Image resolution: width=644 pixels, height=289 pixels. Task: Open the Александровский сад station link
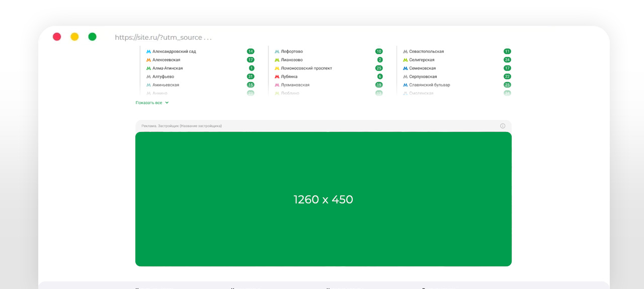(174, 51)
